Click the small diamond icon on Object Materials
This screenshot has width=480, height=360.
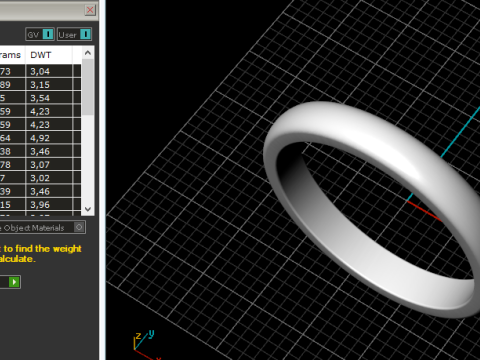tap(79, 227)
